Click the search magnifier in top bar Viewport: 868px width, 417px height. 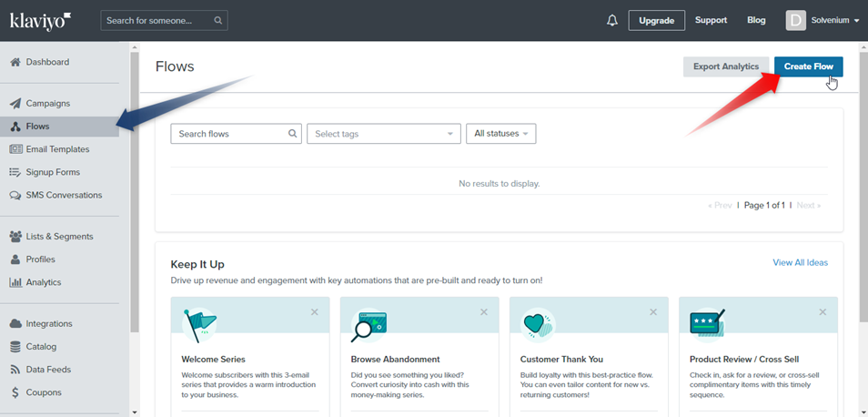click(218, 21)
